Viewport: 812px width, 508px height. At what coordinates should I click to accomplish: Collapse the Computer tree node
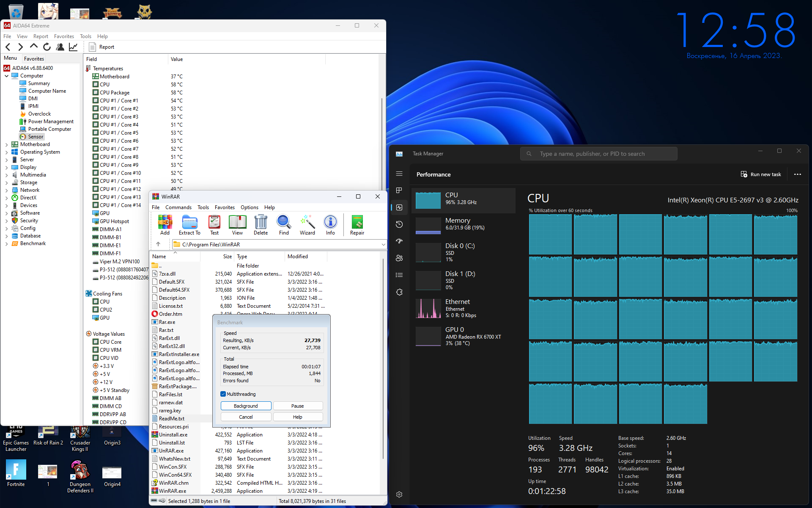click(7, 76)
